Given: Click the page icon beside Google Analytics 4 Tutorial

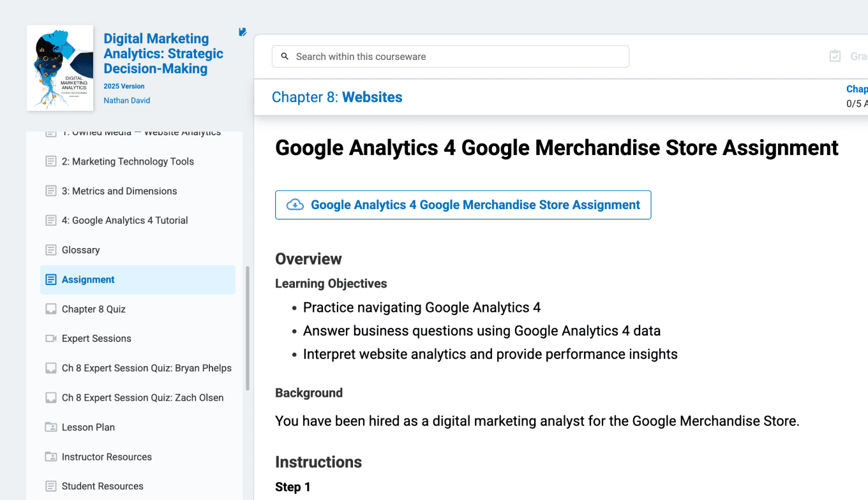Looking at the screenshot, I should 51,221.
